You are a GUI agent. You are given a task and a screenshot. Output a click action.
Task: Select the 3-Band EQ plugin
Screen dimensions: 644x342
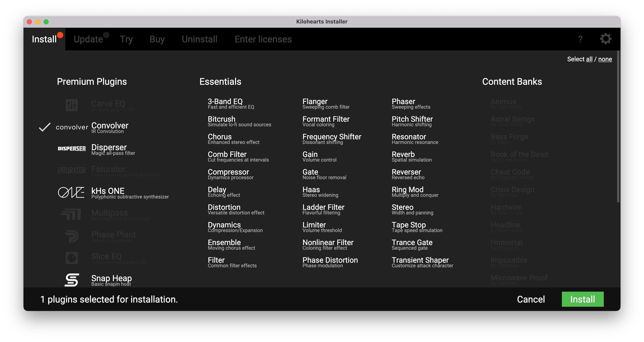coord(225,102)
